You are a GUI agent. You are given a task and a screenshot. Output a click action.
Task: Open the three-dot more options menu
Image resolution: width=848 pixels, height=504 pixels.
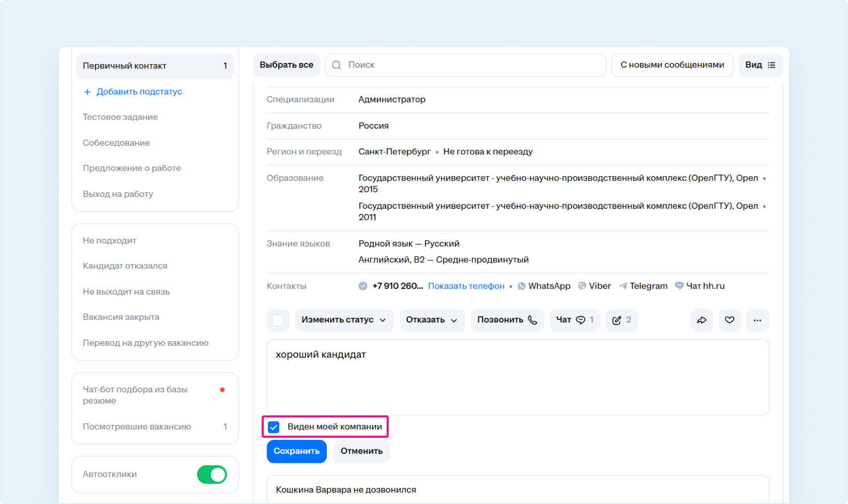[757, 320]
